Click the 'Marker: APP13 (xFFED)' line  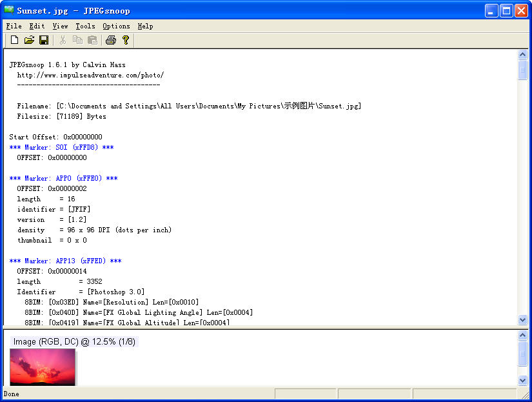pos(66,261)
